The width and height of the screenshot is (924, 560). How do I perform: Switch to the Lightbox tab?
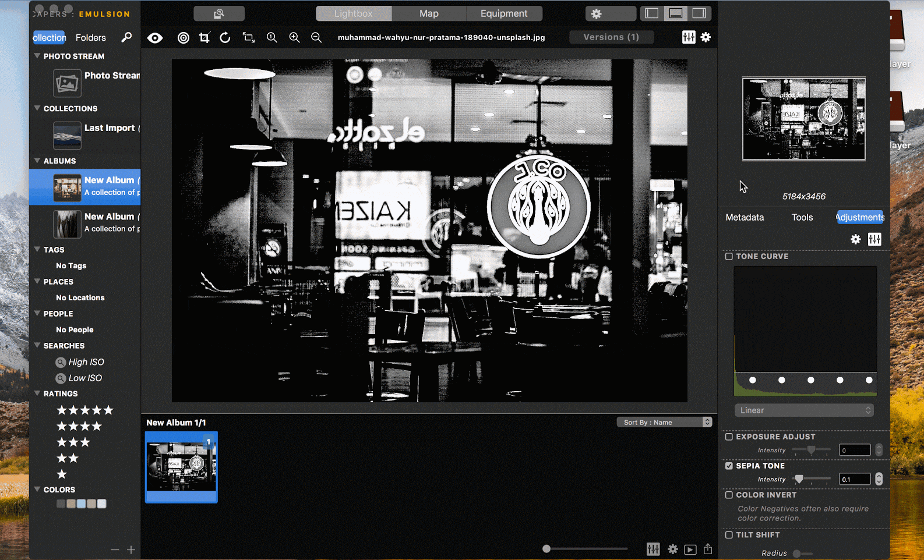tap(354, 13)
